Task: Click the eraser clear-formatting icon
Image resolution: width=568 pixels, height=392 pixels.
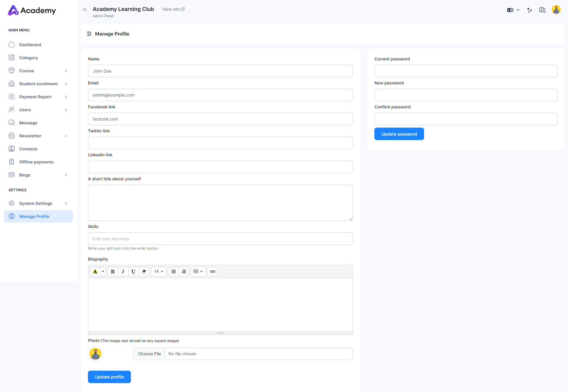Action: [144, 271]
